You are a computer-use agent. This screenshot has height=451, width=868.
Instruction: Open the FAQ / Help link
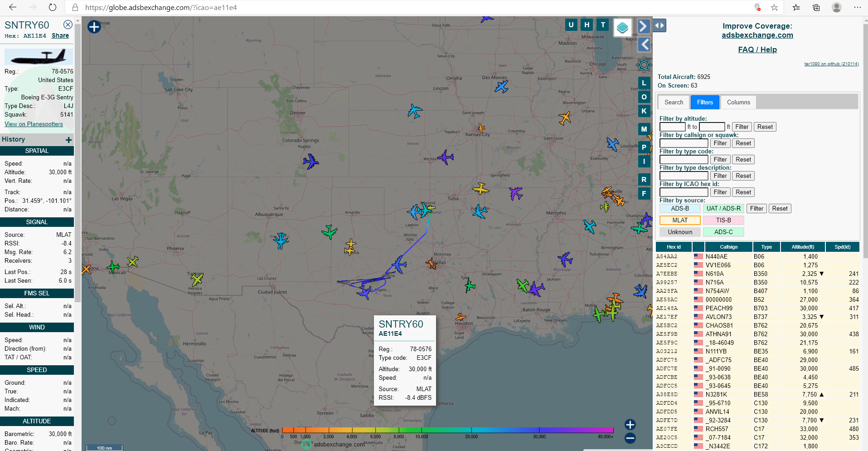pos(757,49)
